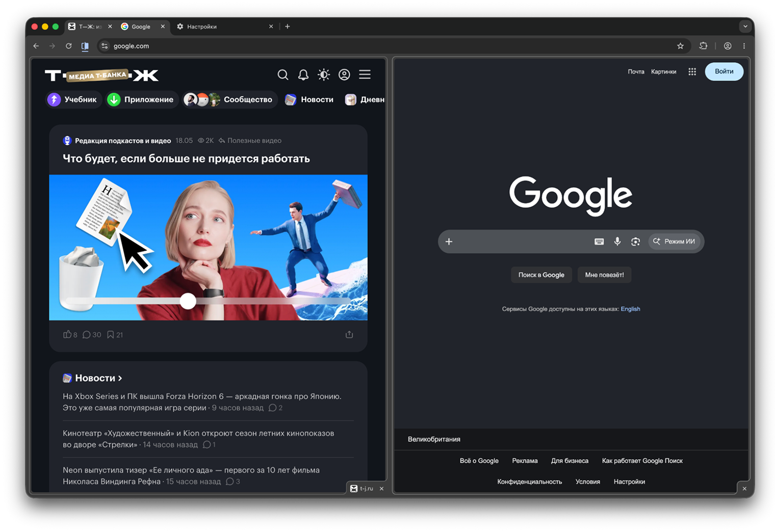The image size is (775, 532).
Task: Close the t-j.ru split pane label
Action: [x=381, y=489]
